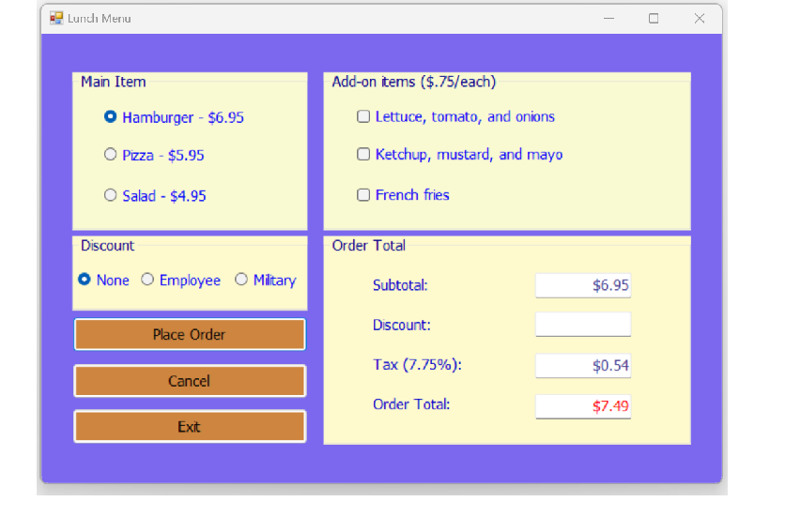The width and height of the screenshot is (801, 532).
Task: Click the 'Discount:' label in Order Total group
Action: [402, 325]
